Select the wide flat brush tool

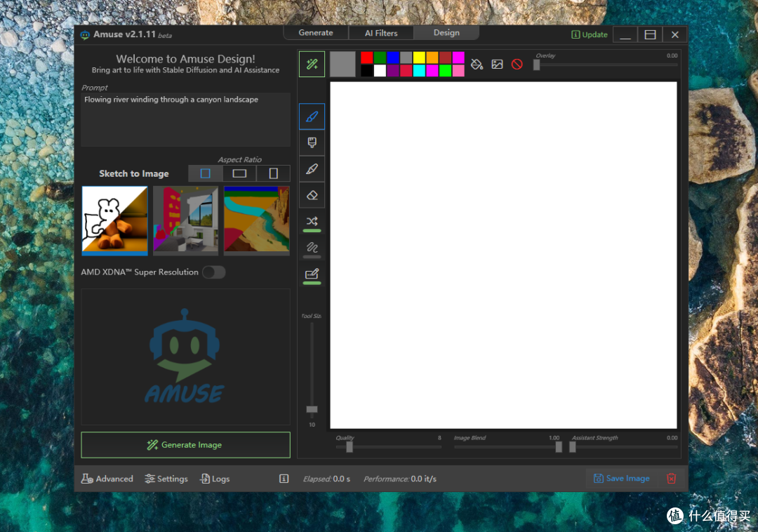312,142
